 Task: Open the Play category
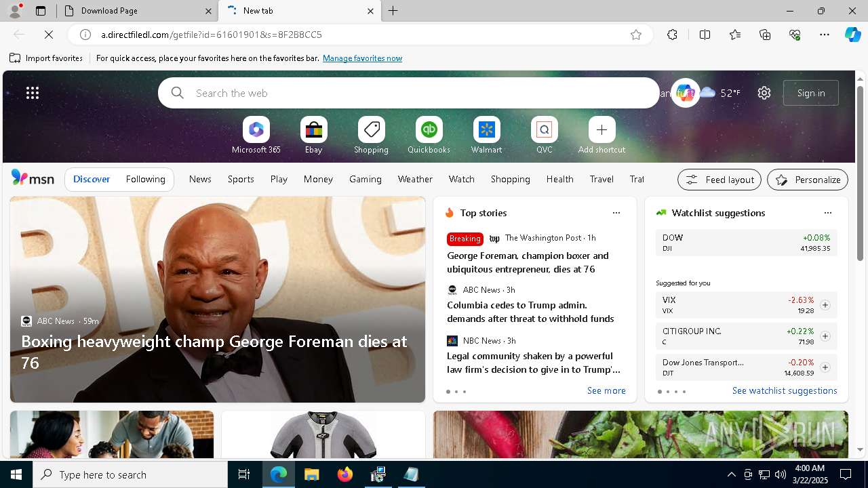tap(279, 179)
